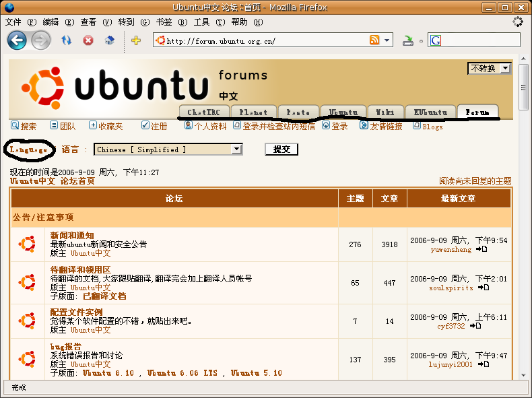532x398 pixels.
Task: Open the 待翻译和领用区 forum link
Action: click(80, 270)
